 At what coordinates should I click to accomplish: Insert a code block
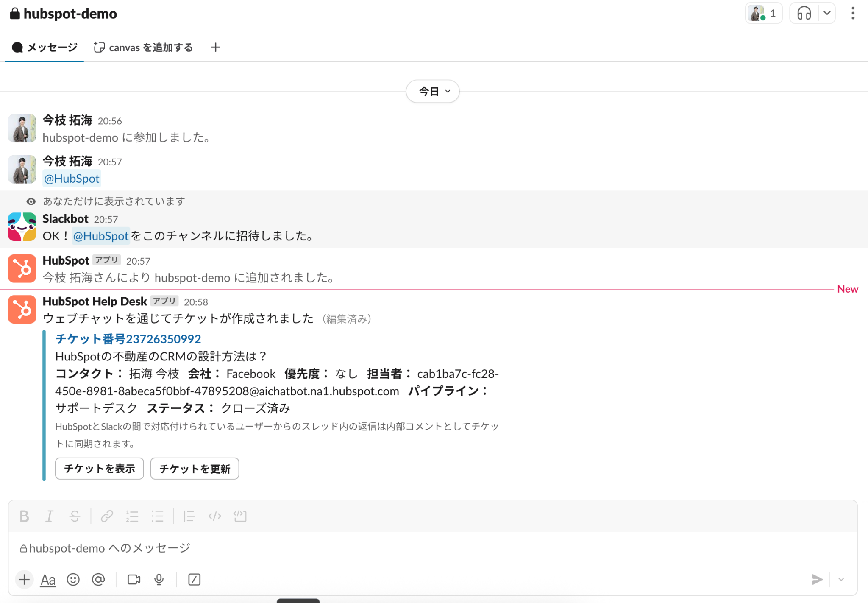240,516
